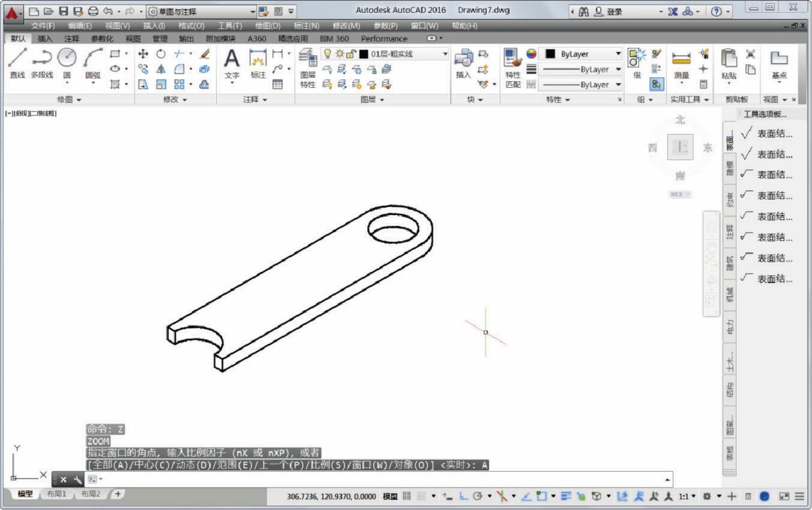Toggle the layer lock icon
The width and height of the screenshot is (812, 510).
(x=351, y=54)
